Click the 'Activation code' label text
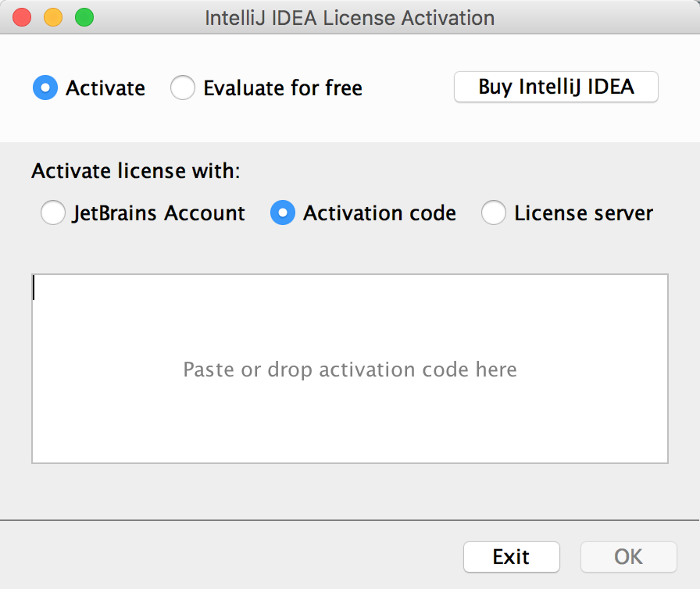This screenshot has width=700, height=589. (x=380, y=213)
